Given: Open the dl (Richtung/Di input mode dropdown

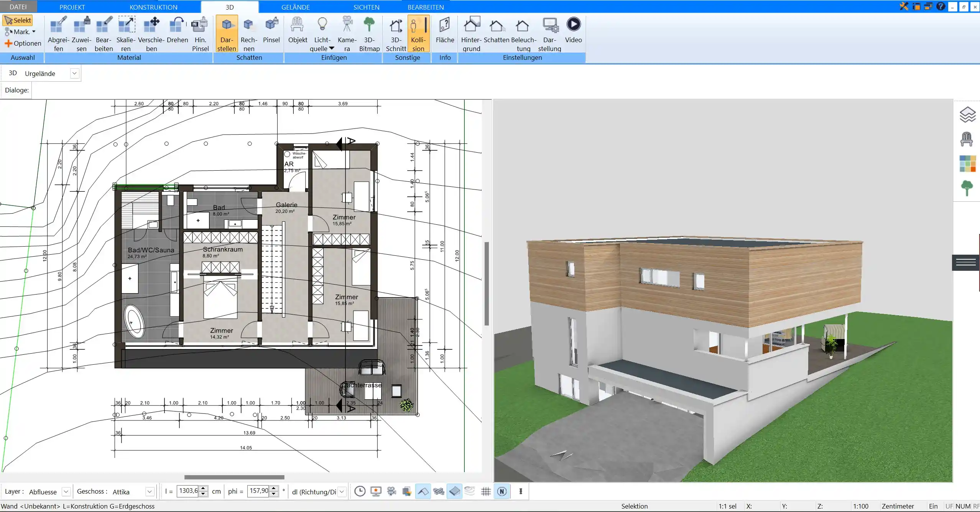Looking at the screenshot, I should coord(342,491).
